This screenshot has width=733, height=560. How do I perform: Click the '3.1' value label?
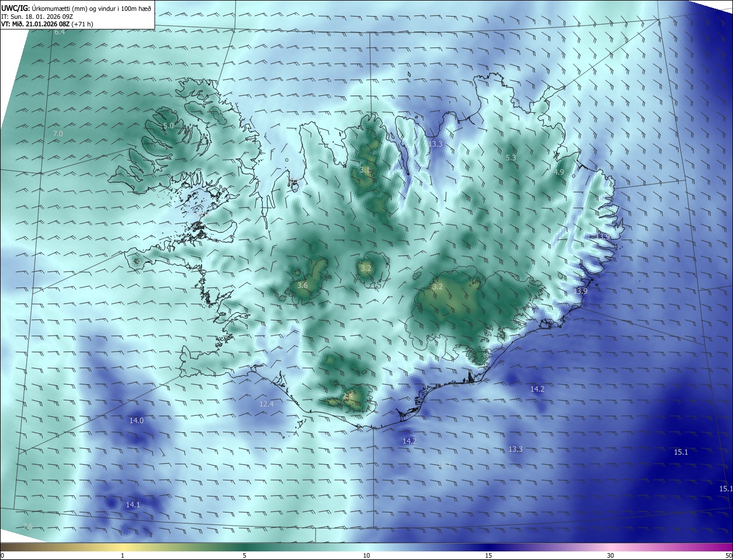click(365, 170)
